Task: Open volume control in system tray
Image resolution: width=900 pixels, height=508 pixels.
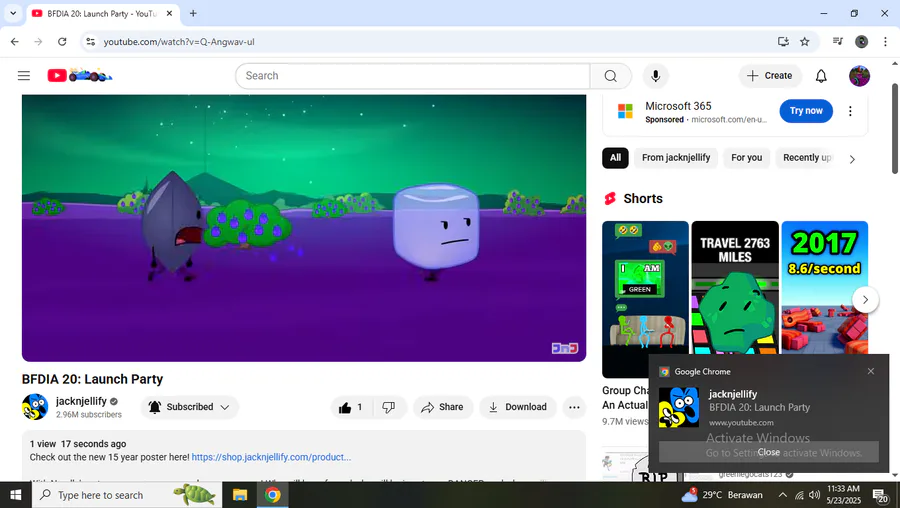Action: 814,495
